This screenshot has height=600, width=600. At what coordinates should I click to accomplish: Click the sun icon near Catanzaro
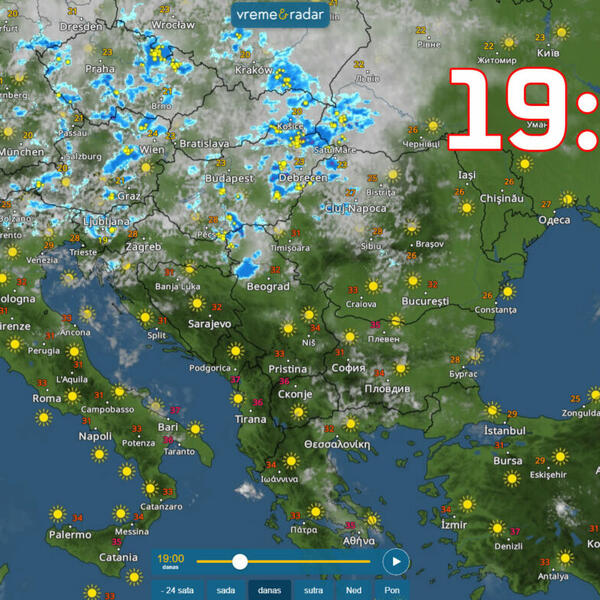pyautogui.click(x=151, y=489)
